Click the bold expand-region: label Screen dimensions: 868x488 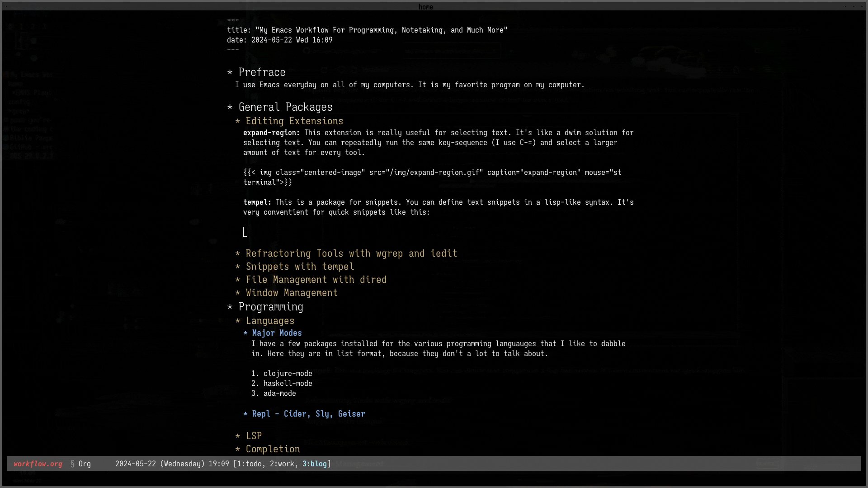[272, 133]
